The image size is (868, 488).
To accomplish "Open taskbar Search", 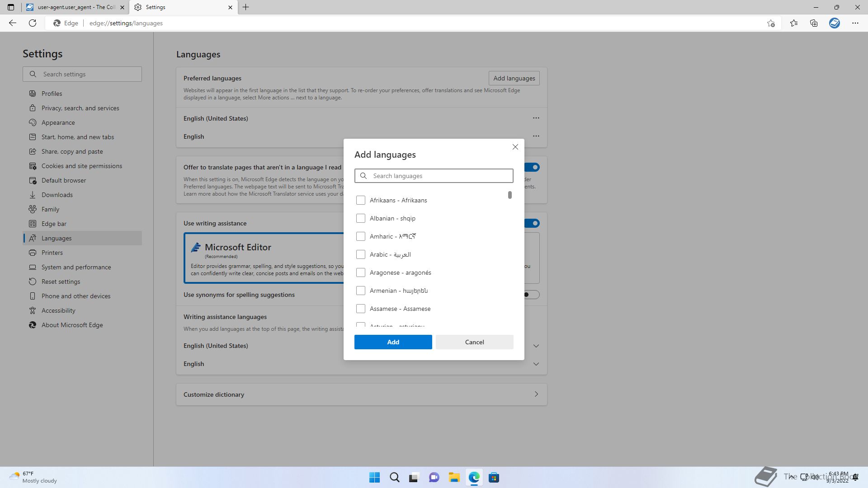I will click(395, 478).
